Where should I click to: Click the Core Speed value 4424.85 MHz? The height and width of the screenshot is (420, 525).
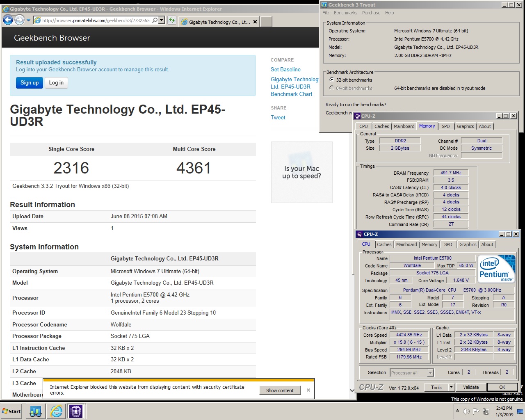(x=409, y=335)
